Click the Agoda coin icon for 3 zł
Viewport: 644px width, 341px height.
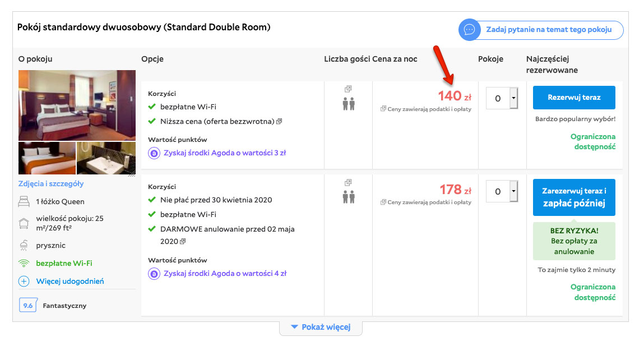point(154,153)
